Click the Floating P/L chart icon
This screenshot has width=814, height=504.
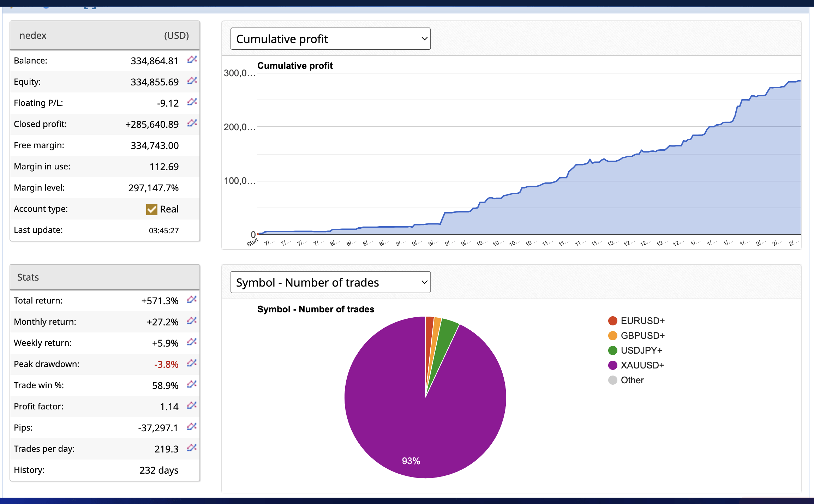click(x=192, y=102)
